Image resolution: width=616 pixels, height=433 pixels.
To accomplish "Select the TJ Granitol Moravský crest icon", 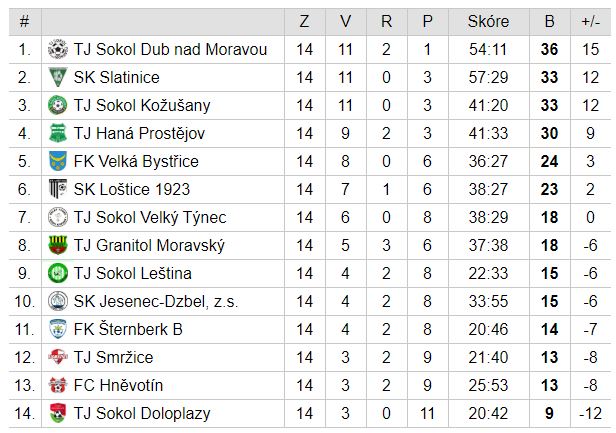I will pyautogui.click(x=58, y=245).
